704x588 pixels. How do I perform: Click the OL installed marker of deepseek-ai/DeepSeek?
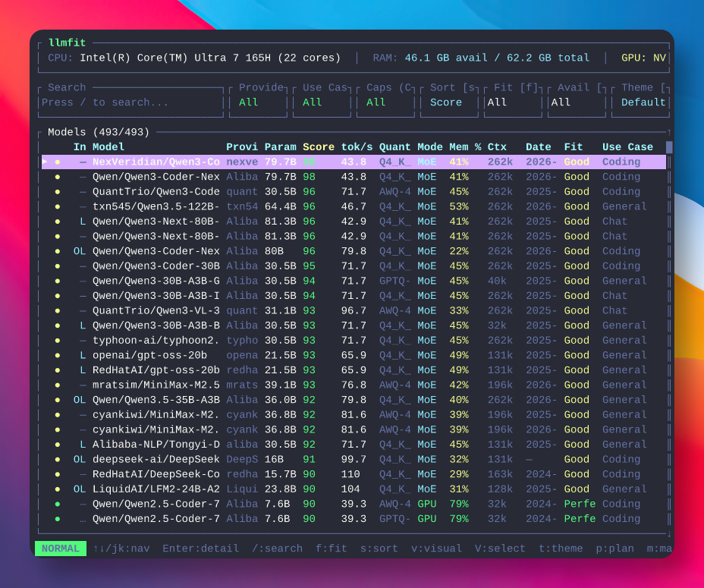80,459
